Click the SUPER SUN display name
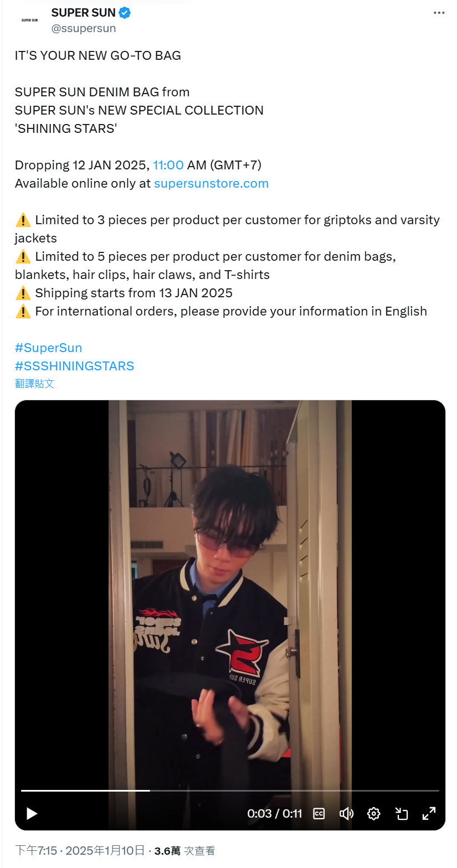This screenshot has height=868, width=457. [x=83, y=12]
